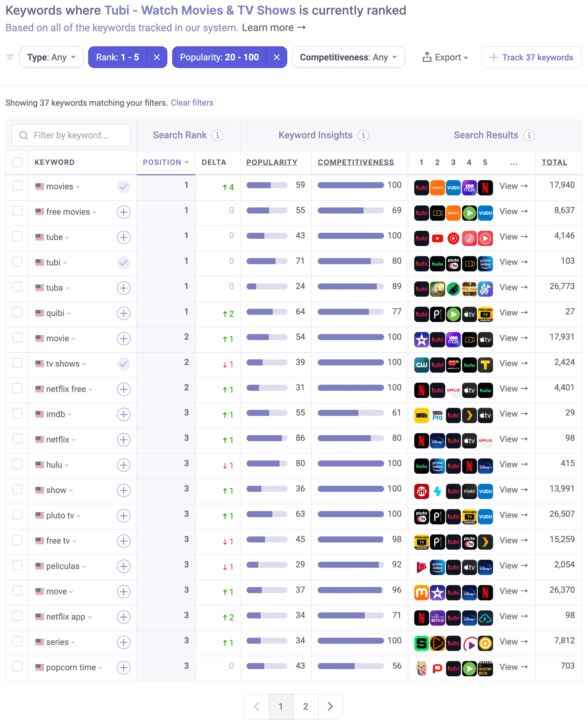The image size is (588, 728).
Task: Check the peliculas row checkbox
Action: [17, 565]
